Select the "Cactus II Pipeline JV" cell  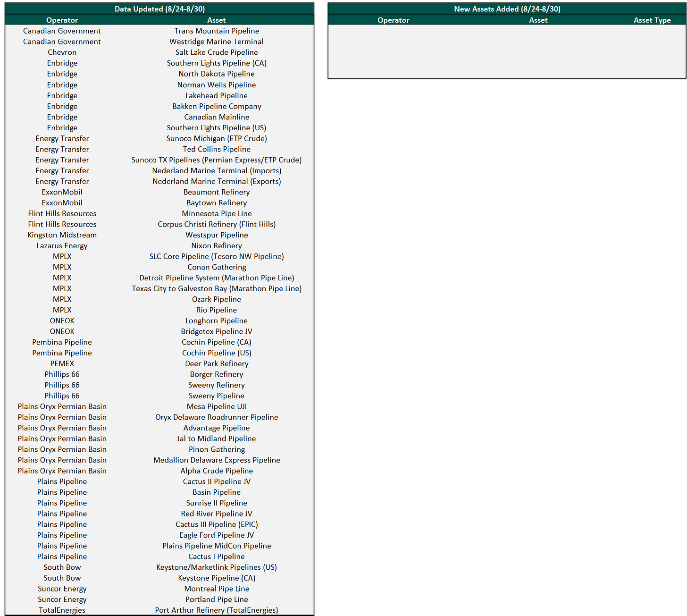tap(217, 482)
